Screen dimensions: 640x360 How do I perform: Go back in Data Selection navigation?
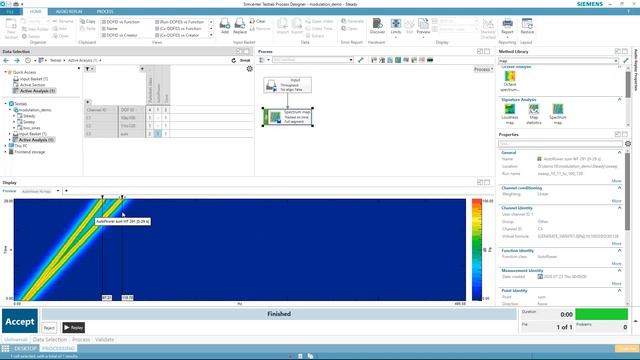6,60
